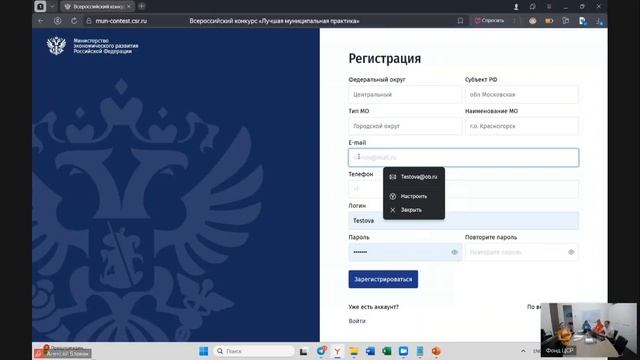Show password using eye icon in Пароль field
Screen dimensions: 640x360
454,252
